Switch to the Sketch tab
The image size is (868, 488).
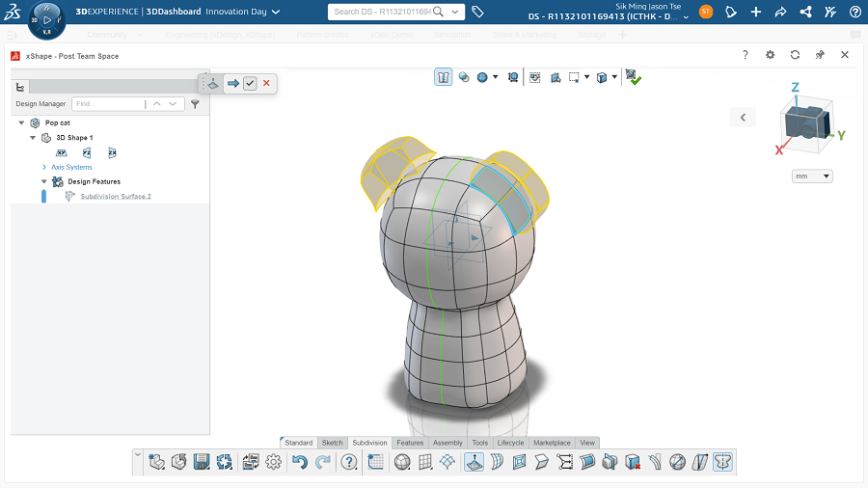(x=332, y=443)
